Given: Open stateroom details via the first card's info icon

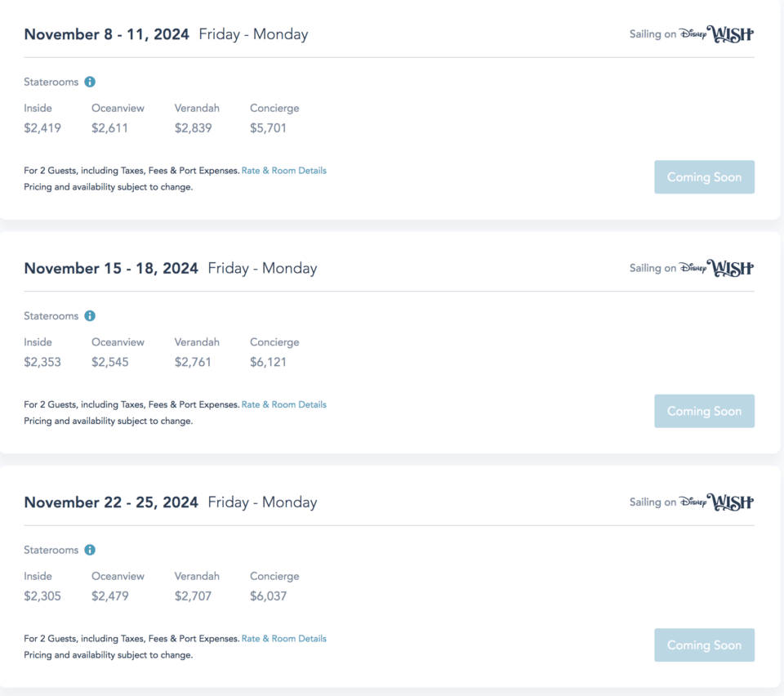Looking at the screenshot, I should [90, 82].
